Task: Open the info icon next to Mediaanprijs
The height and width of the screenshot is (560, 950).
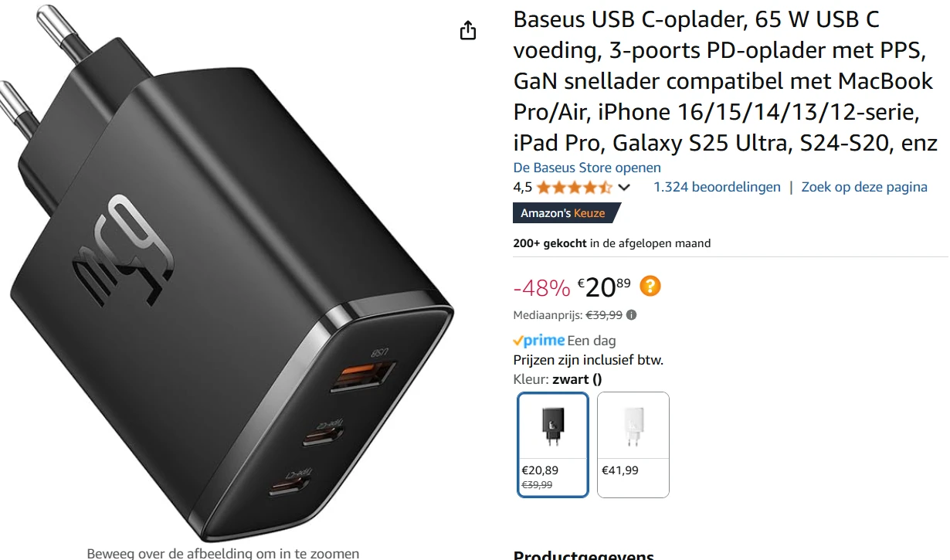Action: [x=632, y=315]
